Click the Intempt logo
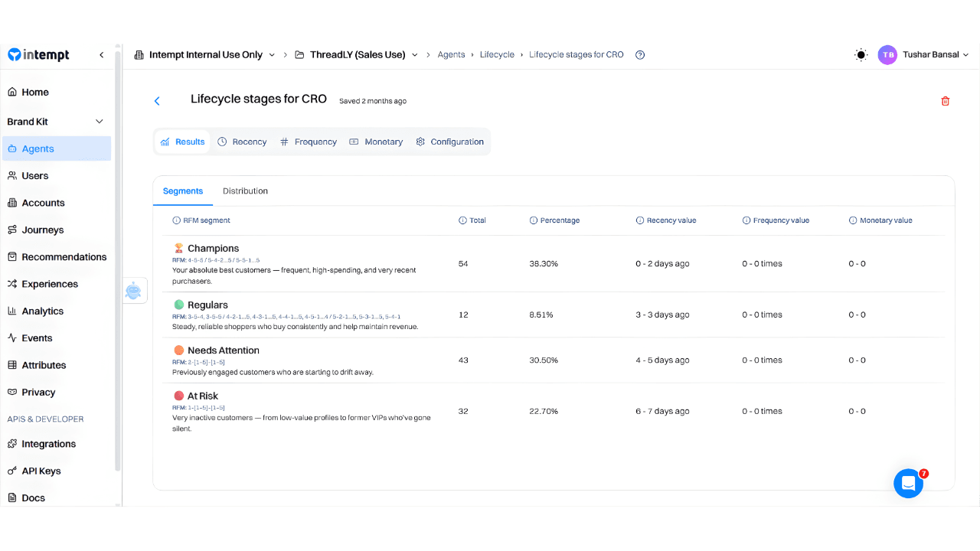The image size is (980, 551). 38,55
